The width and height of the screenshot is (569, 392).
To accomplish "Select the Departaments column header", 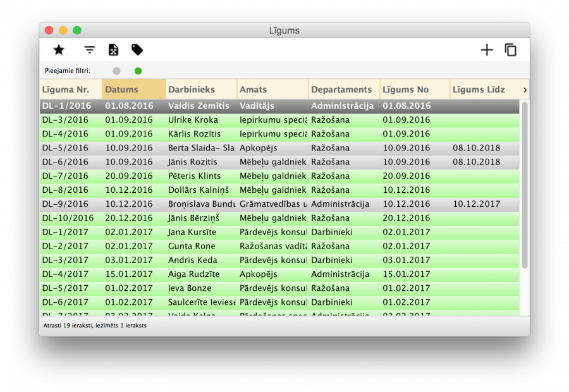I will pyautogui.click(x=343, y=90).
